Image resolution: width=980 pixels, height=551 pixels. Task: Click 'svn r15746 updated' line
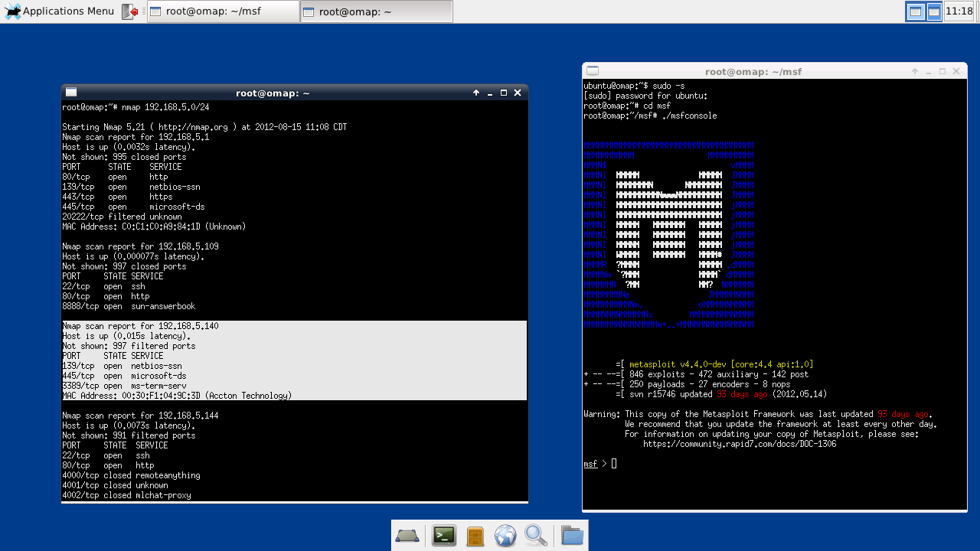pyautogui.click(x=721, y=394)
